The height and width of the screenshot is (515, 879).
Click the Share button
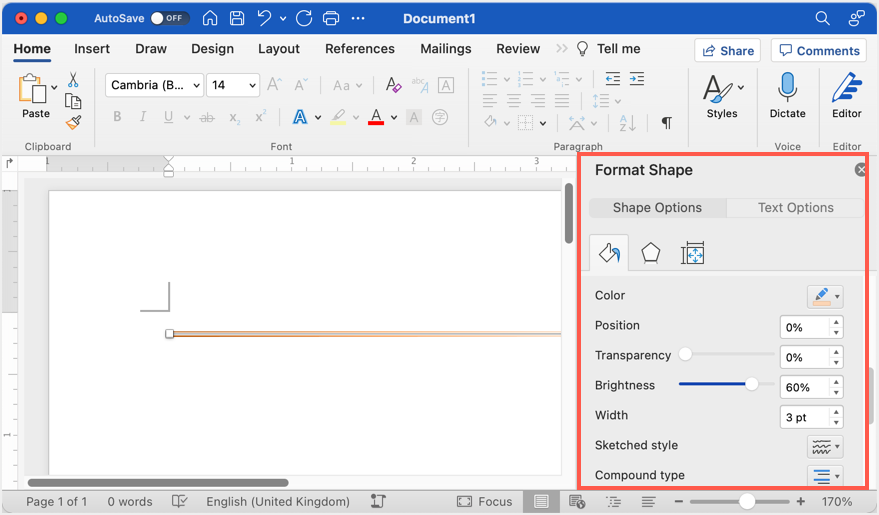click(x=727, y=51)
